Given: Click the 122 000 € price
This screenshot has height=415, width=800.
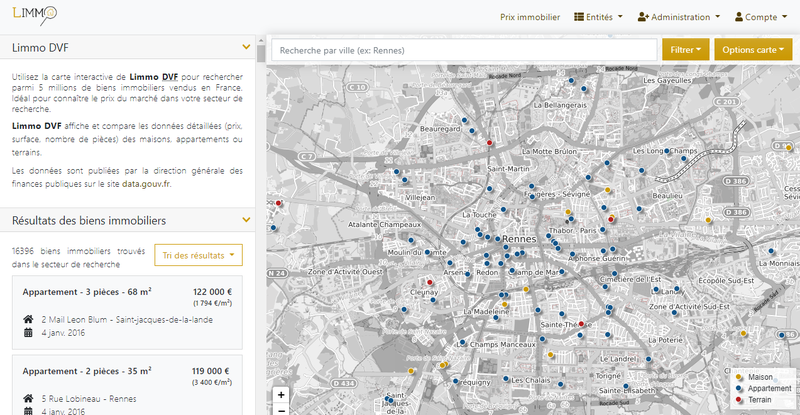Looking at the screenshot, I should click(x=212, y=292).
